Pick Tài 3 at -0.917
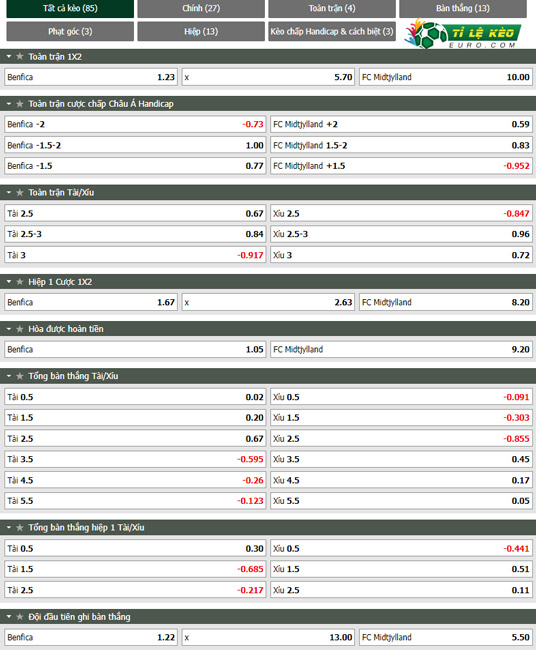536x655 pixels. pyautogui.click(x=135, y=255)
